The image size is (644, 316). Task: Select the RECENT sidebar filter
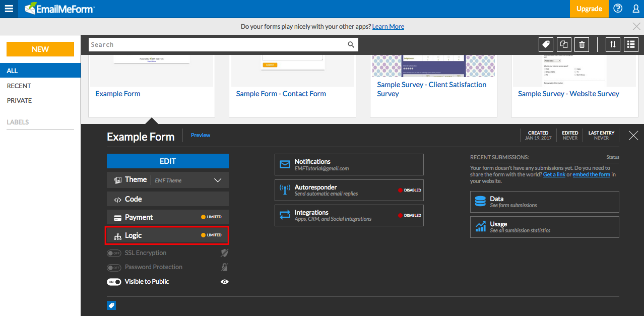point(19,86)
